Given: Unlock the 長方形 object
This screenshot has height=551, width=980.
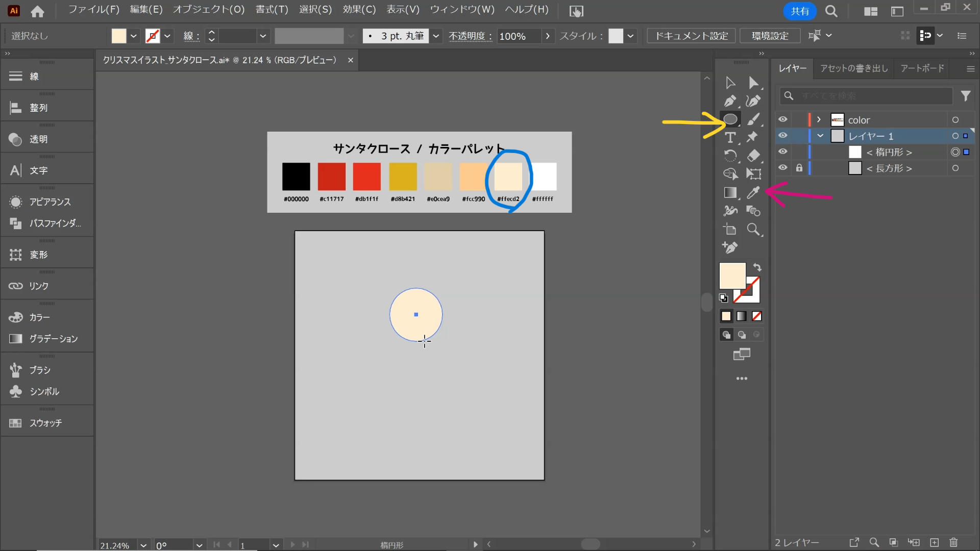Looking at the screenshot, I should click(x=799, y=168).
